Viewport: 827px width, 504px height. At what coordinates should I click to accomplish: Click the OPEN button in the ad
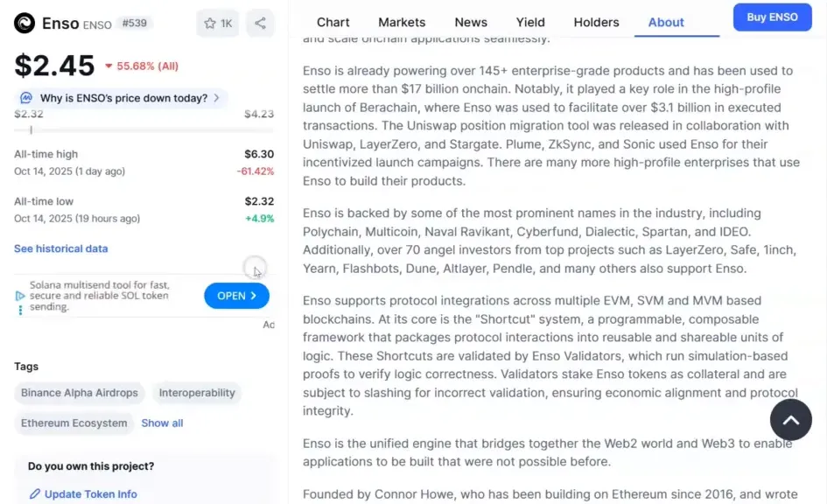coord(236,296)
